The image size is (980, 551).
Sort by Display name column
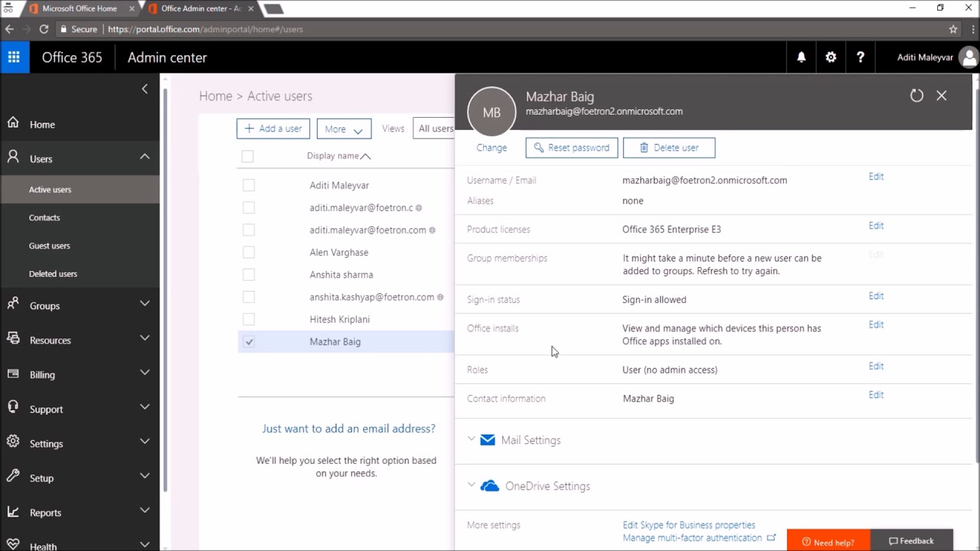(338, 155)
